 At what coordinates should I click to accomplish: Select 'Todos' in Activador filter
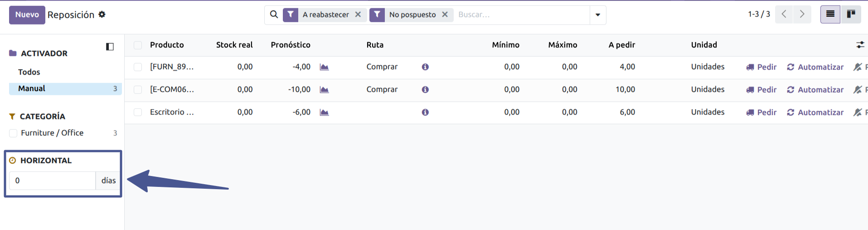coord(29,72)
